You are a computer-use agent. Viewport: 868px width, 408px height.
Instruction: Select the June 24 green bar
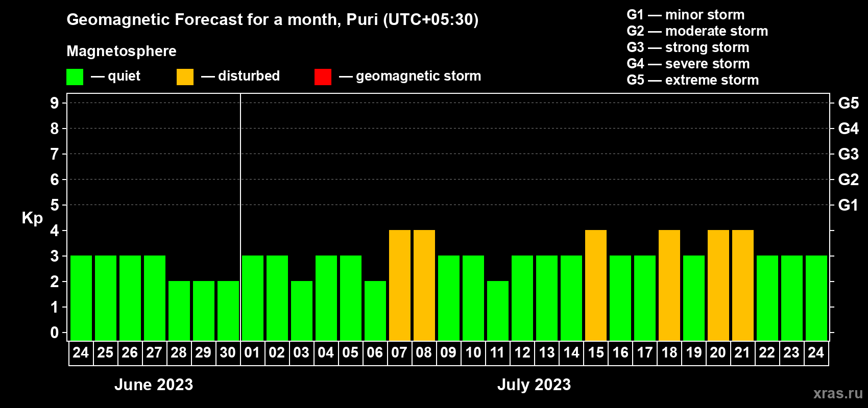tap(81, 298)
